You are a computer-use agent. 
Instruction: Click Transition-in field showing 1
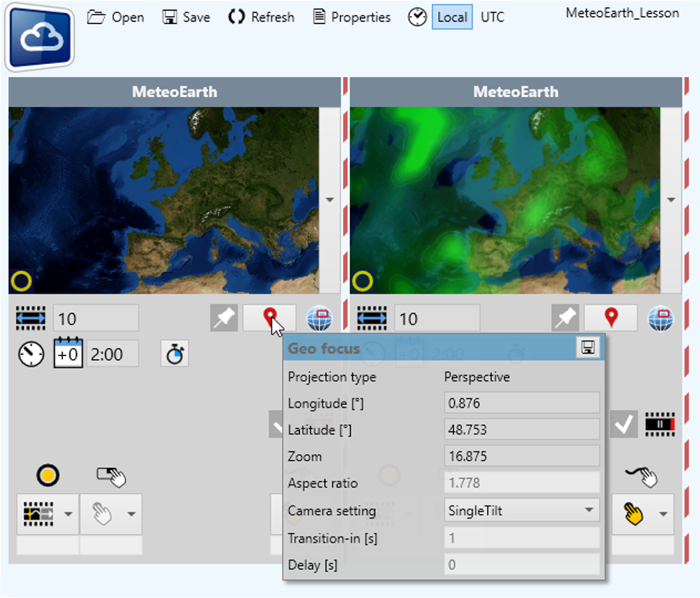coord(522,538)
